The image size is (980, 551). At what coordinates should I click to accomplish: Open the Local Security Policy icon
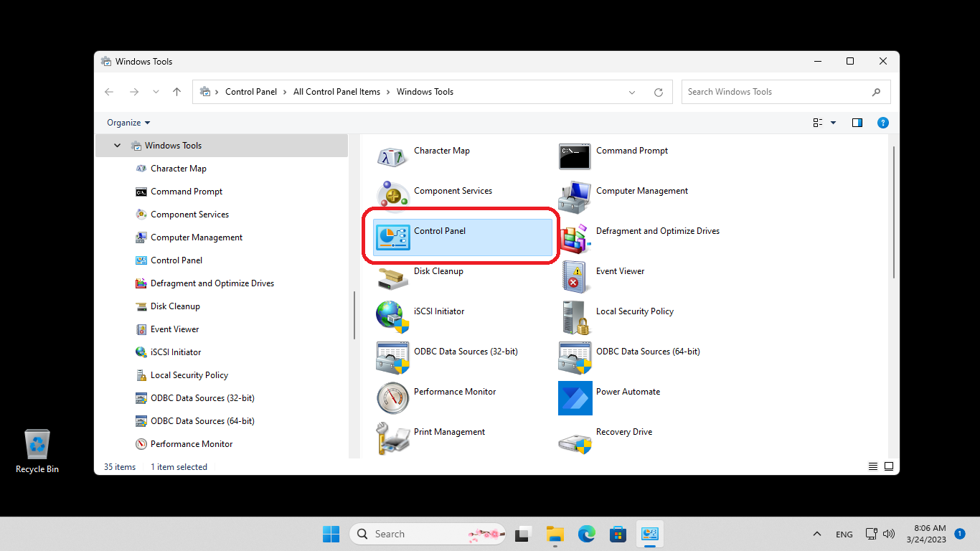pyautogui.click(x=575, y=317)
